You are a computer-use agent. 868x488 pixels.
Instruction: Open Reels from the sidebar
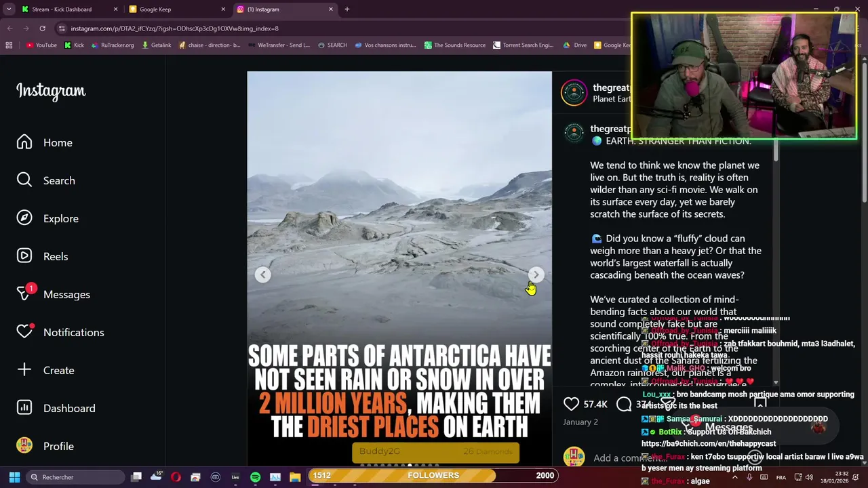coord(42,256)
